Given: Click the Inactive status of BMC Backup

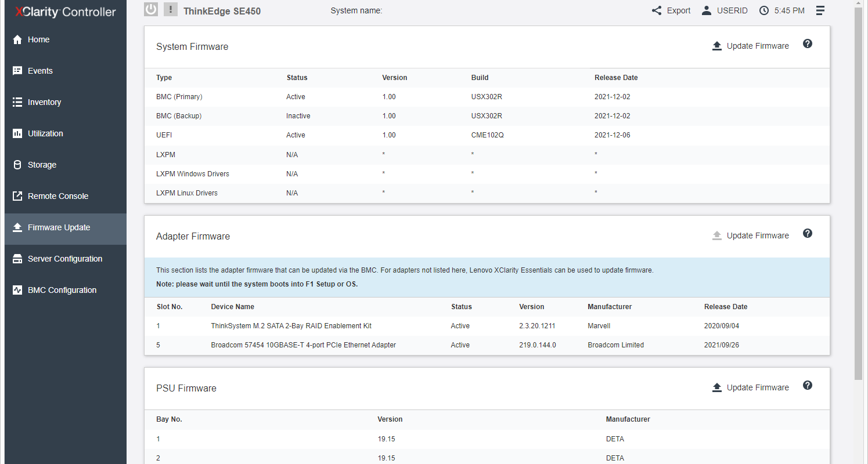Looking at the screenshot, I should coord(298,116).
